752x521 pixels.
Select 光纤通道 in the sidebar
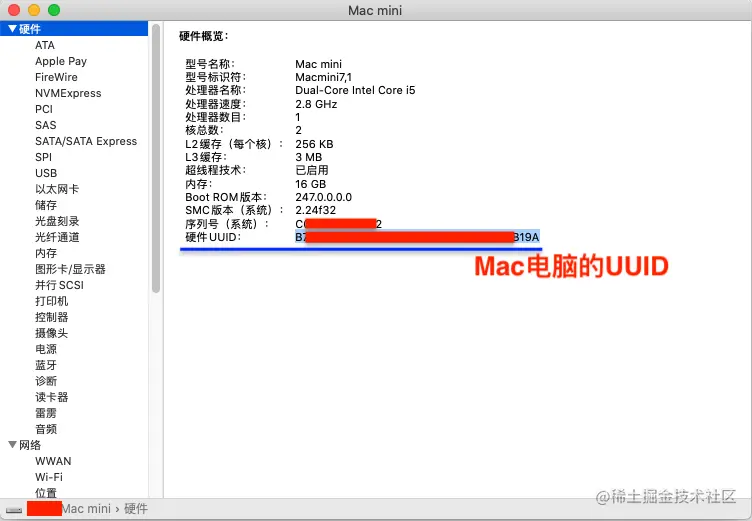pos(57,237)
